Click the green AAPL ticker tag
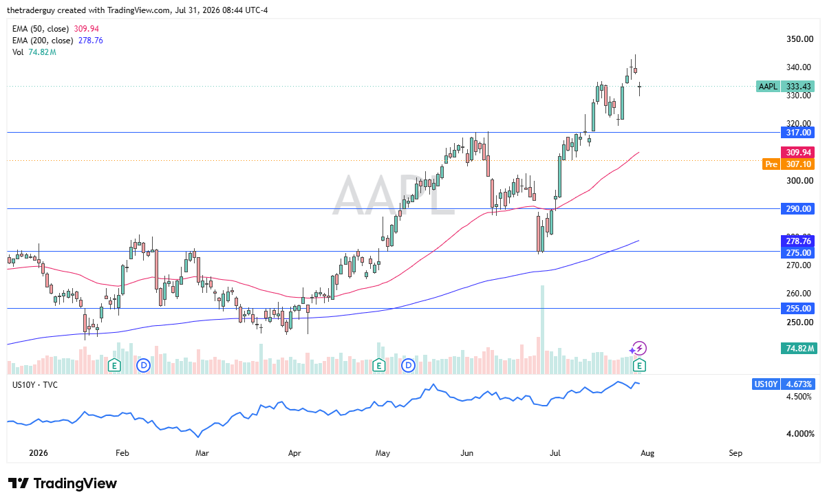The width and height of the screenshot is (827, 504). [768, 87]
